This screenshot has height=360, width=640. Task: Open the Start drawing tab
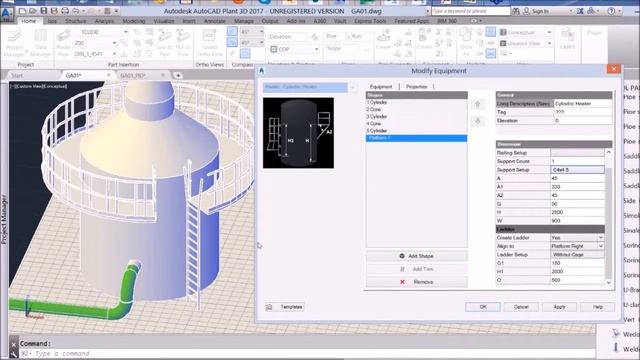coord(17,76)
